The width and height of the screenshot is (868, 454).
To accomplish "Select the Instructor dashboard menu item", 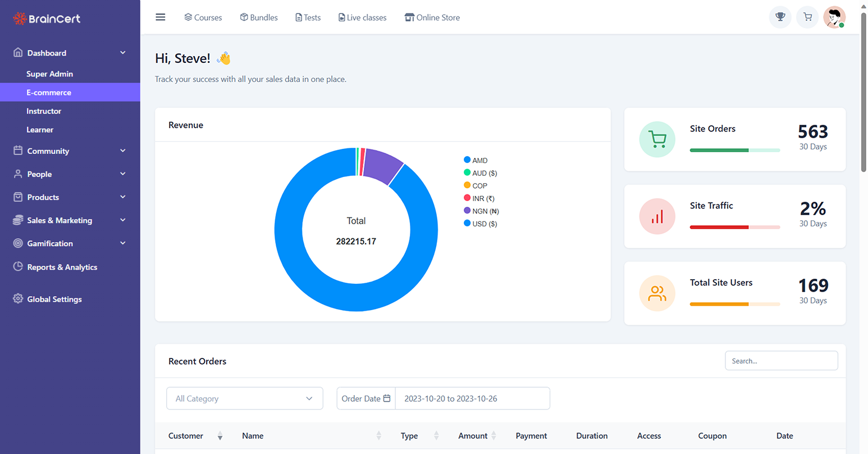I will (44, 111).
